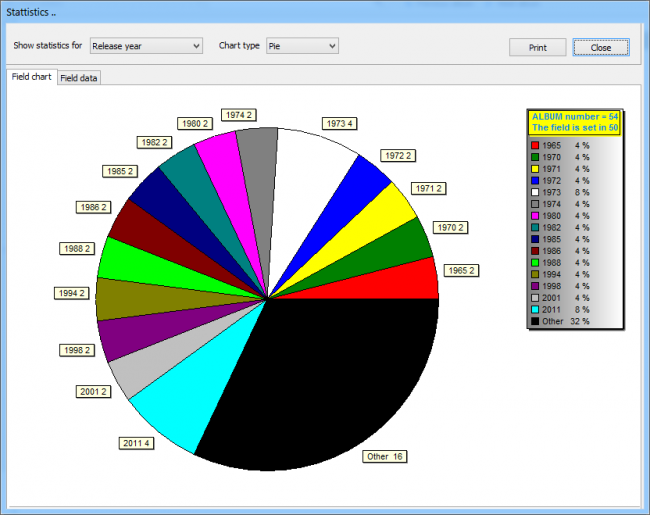This screenshot has width=650, height=515.
Task: Click the navy 1985 legend swatch
Action: pyautogui.click(x=535, y=239)
